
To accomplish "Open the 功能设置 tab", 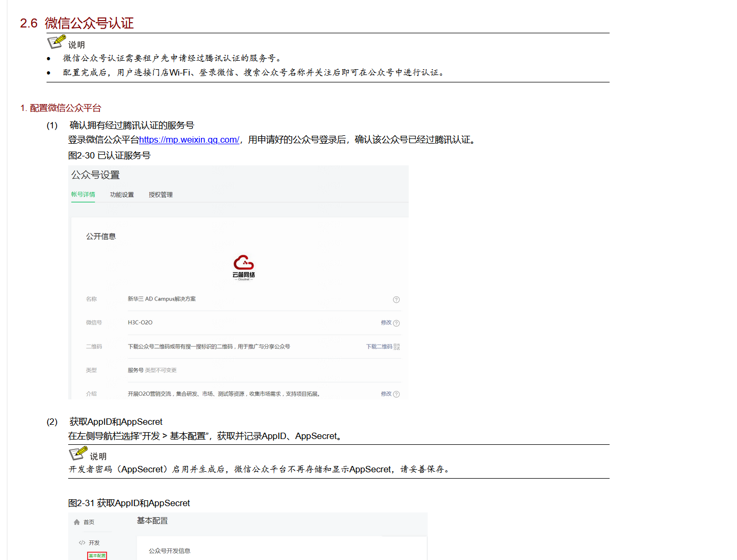I will click(122, 195).
